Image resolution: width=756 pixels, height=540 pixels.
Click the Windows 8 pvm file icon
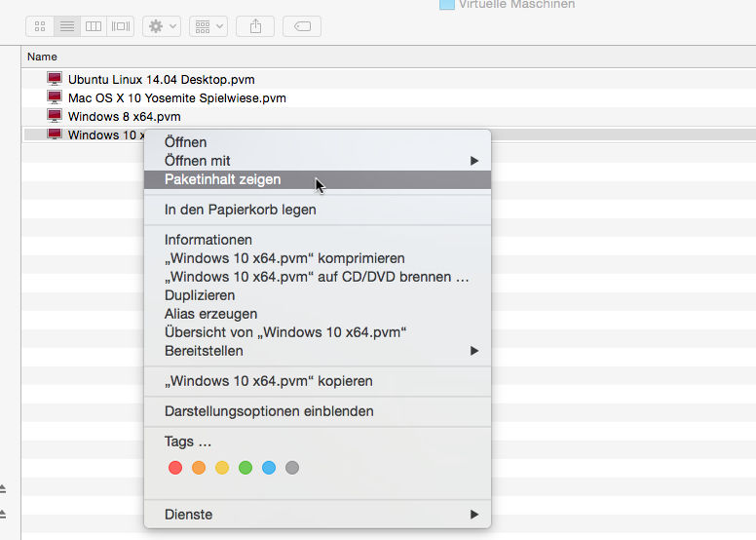(55, 116)
